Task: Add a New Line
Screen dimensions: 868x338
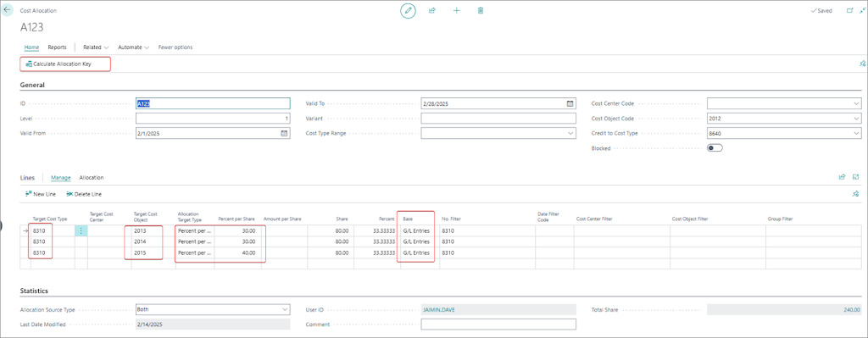Action: (x=41, y=194)
